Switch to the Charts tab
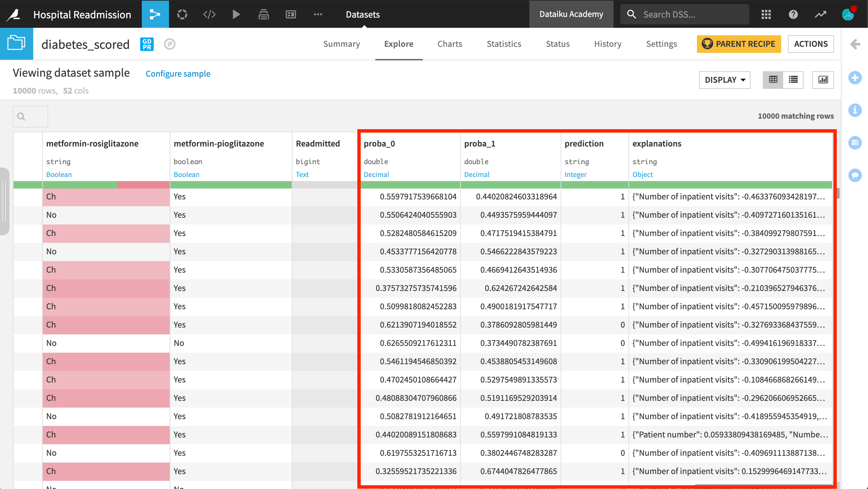The image size is (868, 489). click(x=450, y=44)
